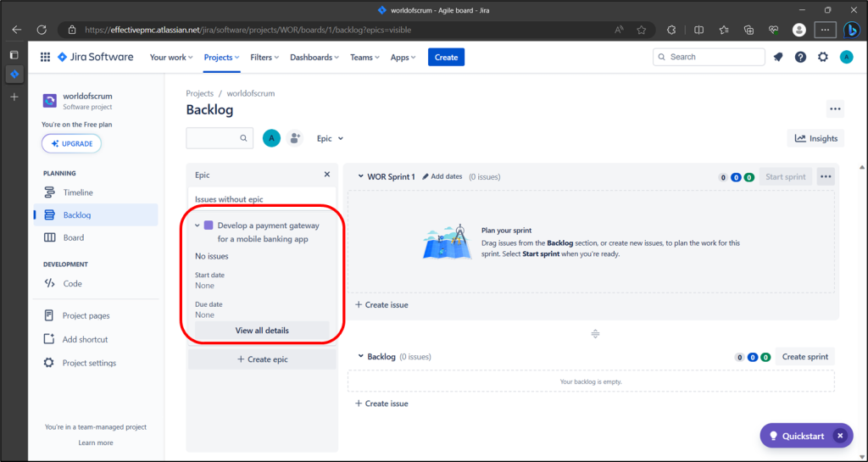Click the Create sprint button

coord(805,356)
